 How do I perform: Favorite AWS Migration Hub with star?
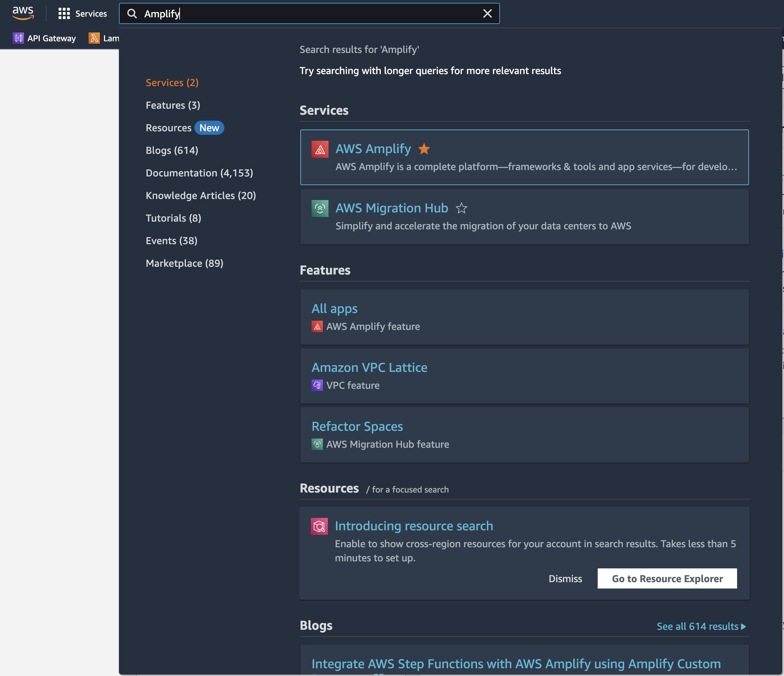461,209
